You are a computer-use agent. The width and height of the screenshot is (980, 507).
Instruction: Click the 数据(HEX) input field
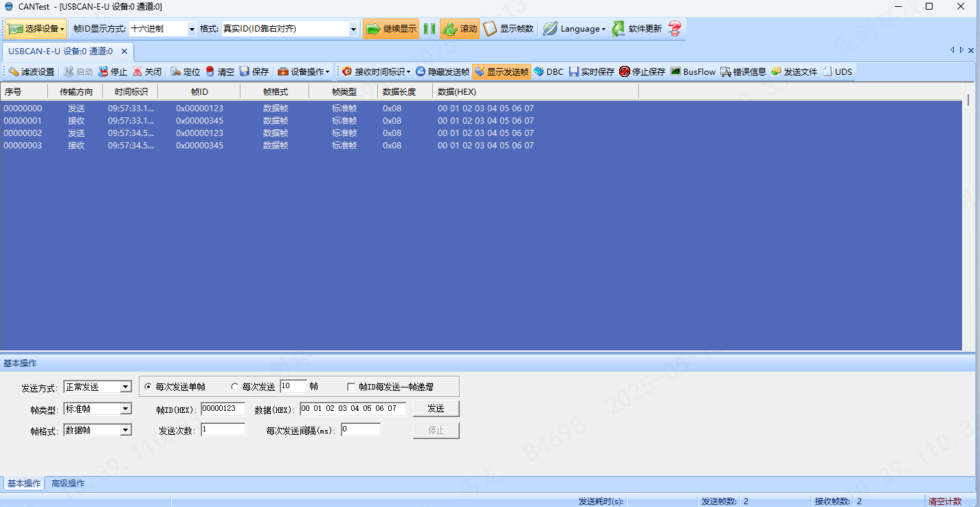coord(353,409)
